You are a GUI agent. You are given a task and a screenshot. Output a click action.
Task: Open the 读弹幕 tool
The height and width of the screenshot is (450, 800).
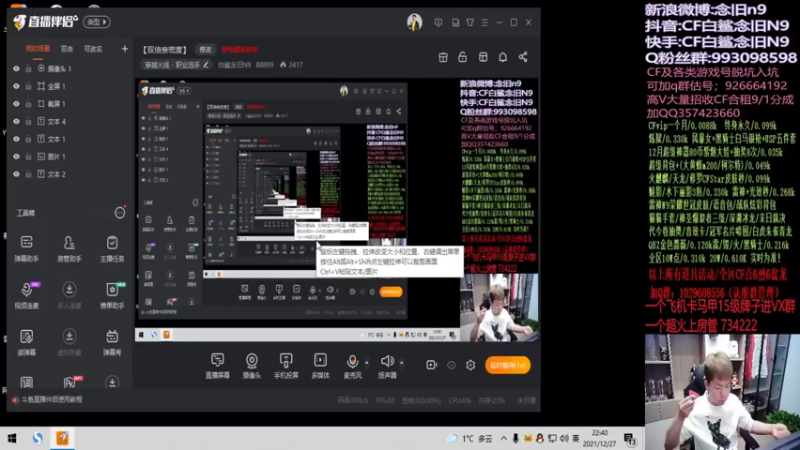click(27, 342)
